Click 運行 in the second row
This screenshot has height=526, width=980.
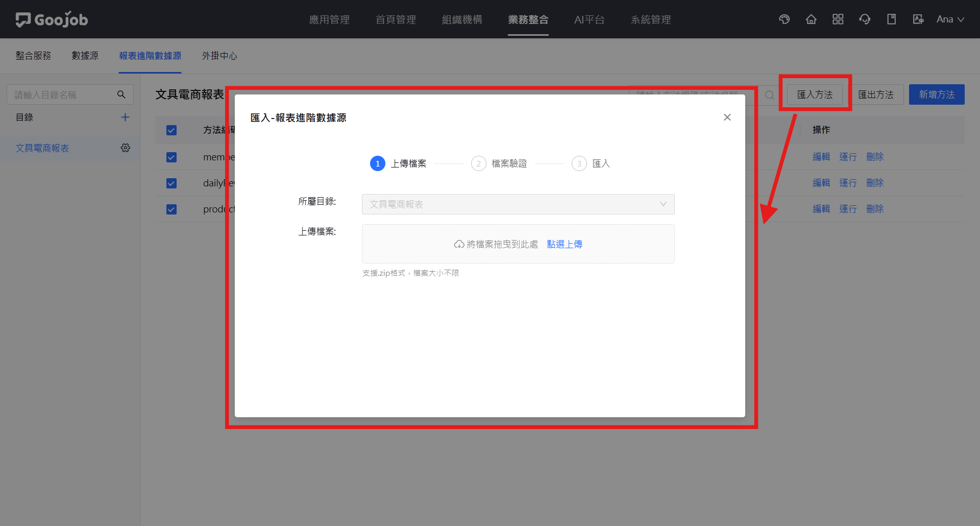(848, 183)
